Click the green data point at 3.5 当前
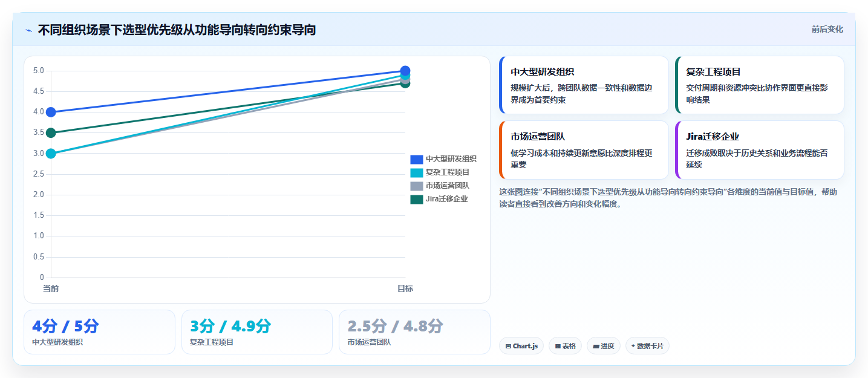The width and height of the screenshot is (868, 378). (x=51, y=133)
